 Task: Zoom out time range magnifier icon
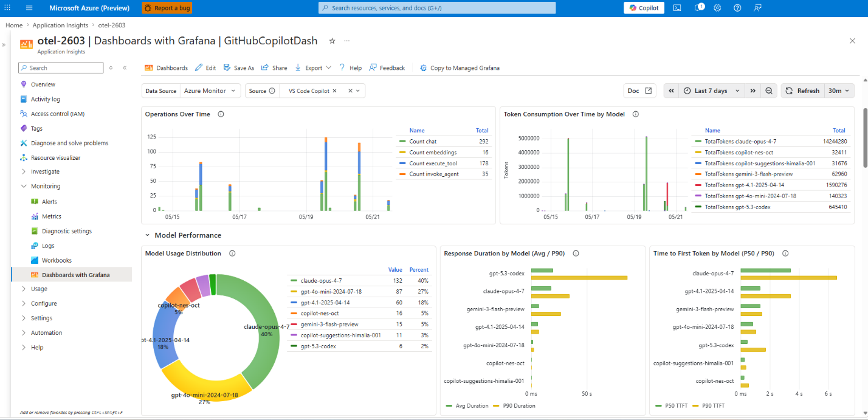click(769, 91)
